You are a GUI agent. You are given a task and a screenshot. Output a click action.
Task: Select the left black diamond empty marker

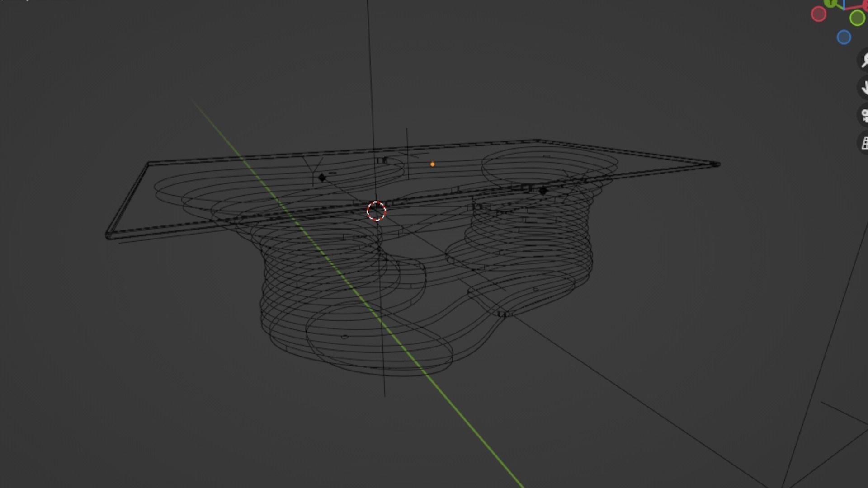pos(322,178)
